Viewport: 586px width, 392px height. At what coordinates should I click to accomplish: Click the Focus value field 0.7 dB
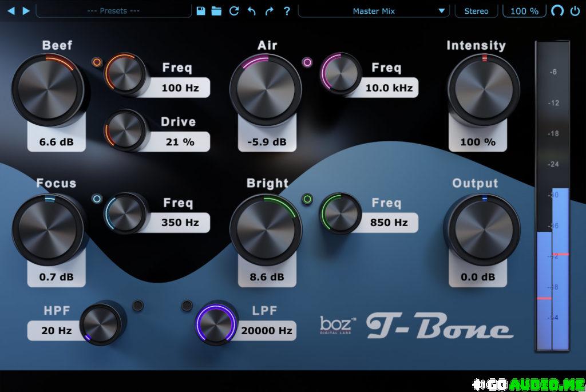pyautogui.click(x=57, y=277)
